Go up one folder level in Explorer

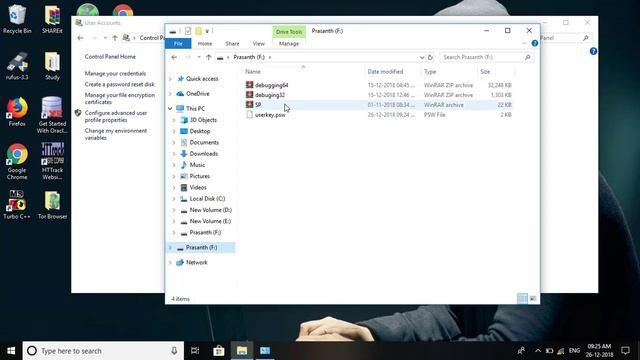[209, 58]
